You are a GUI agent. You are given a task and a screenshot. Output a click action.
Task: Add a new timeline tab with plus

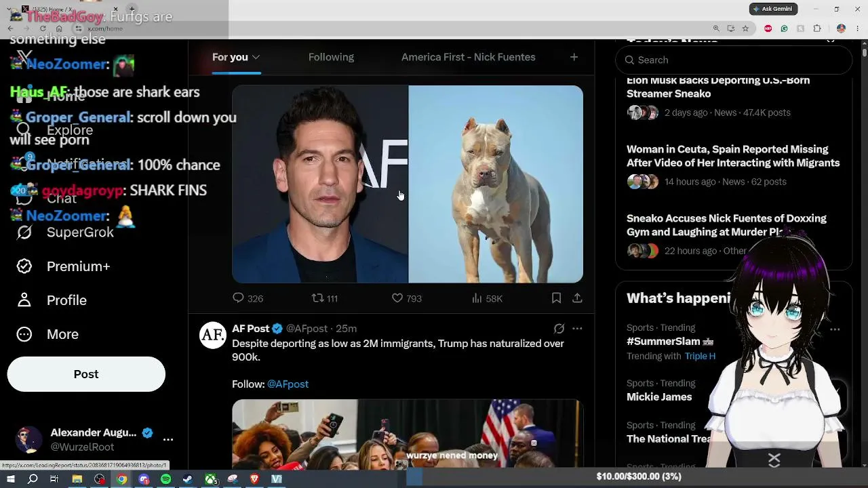(574, 57)
